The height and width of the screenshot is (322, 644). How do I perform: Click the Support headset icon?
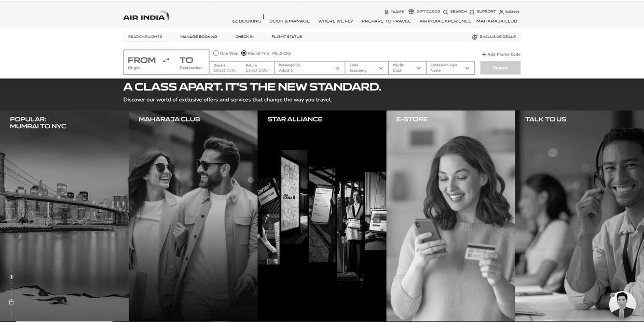pyautogui.click(x=472, y=12)
